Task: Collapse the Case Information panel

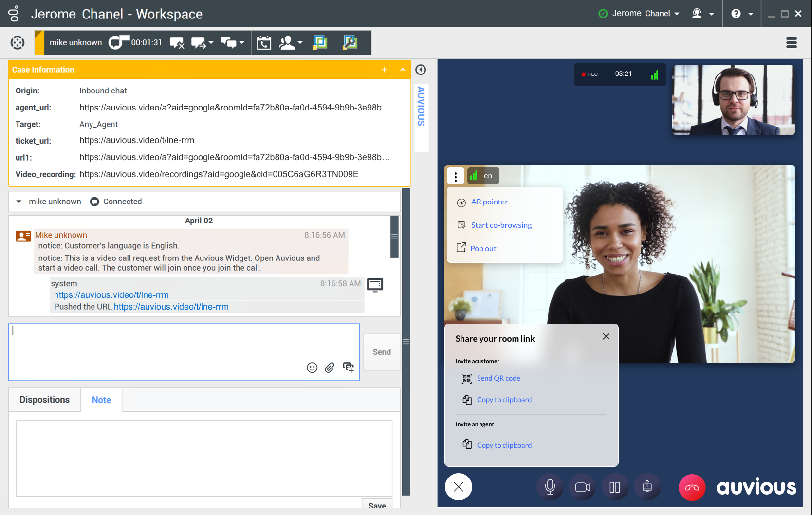Action: [403, 70]
